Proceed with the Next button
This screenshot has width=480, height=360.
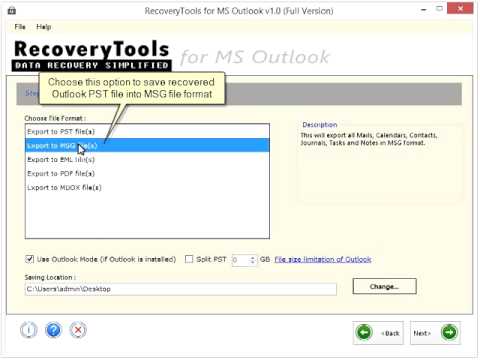click(x=435, y=333)
